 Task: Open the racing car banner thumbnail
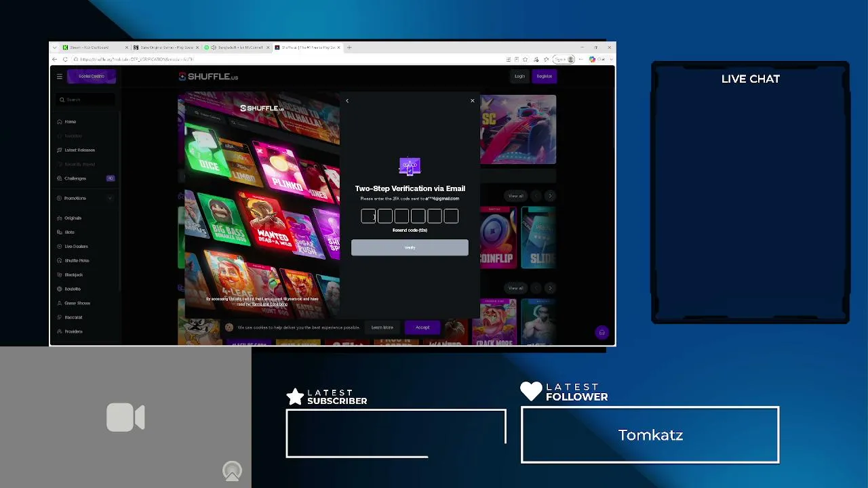tap(518, 129)
